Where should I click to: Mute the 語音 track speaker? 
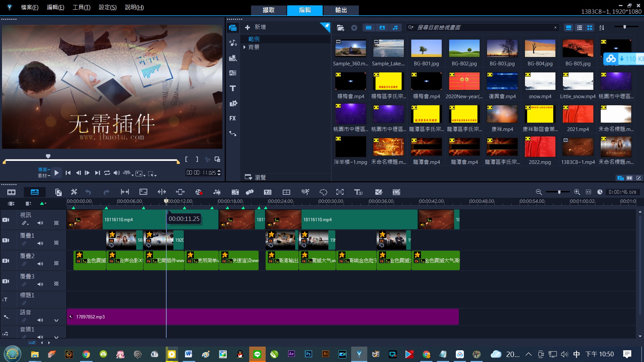[x=40, y=320]
